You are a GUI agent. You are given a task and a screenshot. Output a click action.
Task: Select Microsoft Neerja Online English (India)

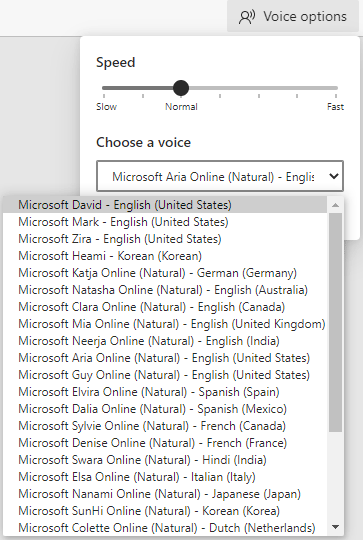tap(165, 341)
